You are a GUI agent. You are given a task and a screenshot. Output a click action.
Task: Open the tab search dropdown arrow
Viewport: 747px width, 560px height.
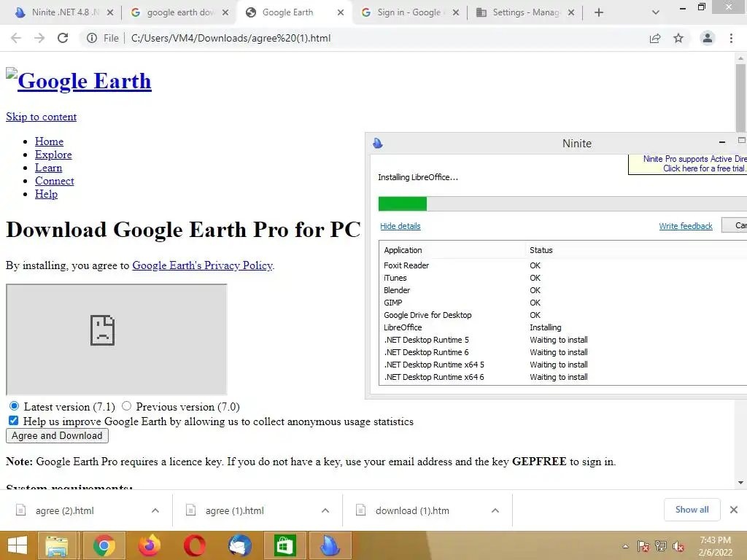pyautogui.click(x=656, y=12)
